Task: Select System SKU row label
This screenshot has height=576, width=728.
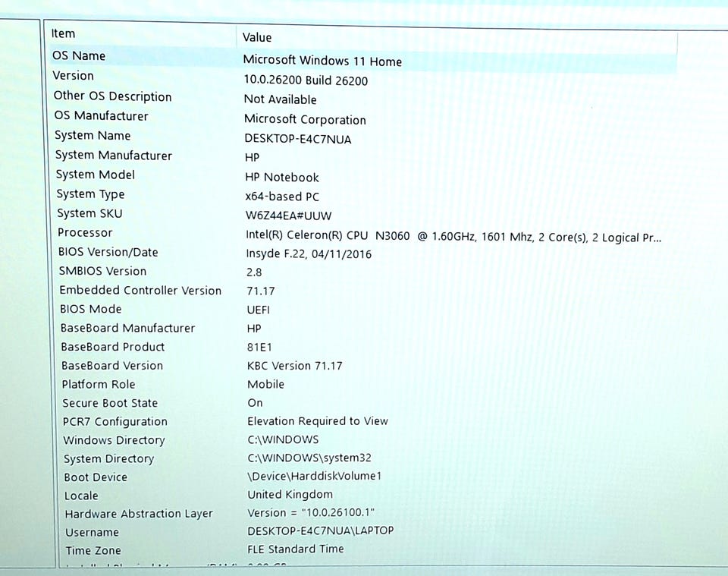Action: [x=89, y=213]
